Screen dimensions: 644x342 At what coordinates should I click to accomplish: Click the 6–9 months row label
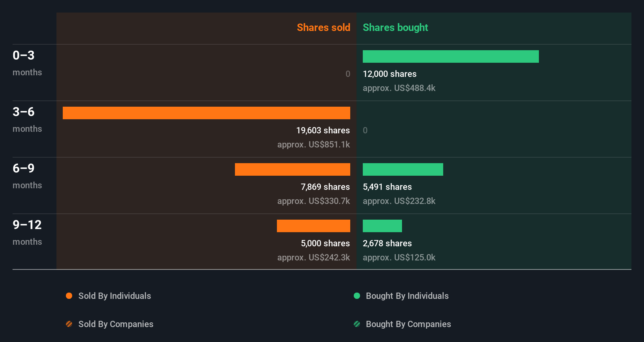pyautogui.click(x=27, y=176)
